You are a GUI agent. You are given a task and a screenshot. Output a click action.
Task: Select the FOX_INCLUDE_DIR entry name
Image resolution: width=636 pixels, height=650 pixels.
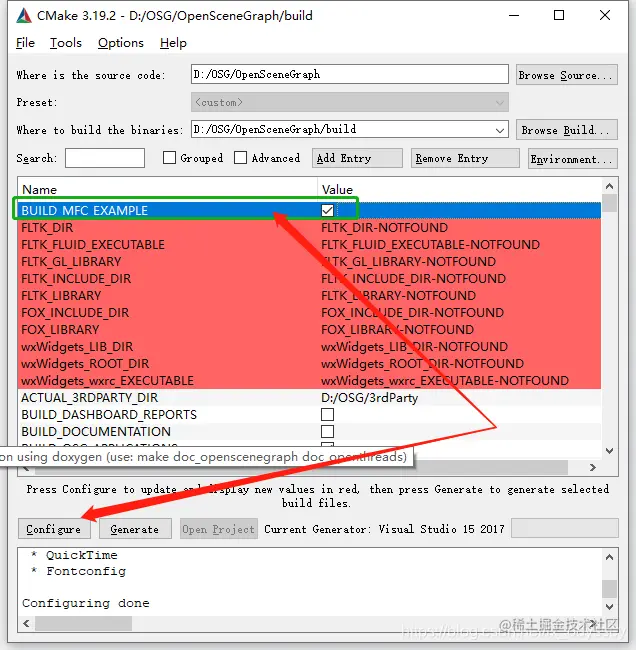pyautogui.click(x=75, y=313)
